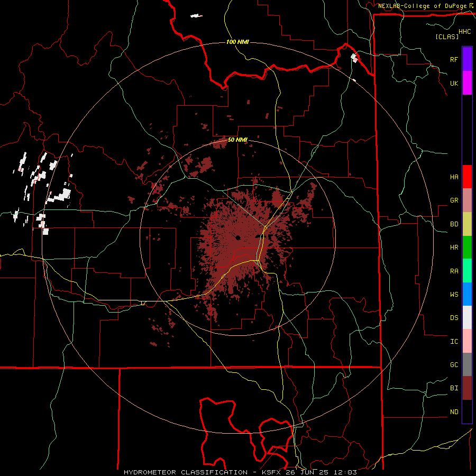Click the 'GC' legend label

tap(454, 365)
